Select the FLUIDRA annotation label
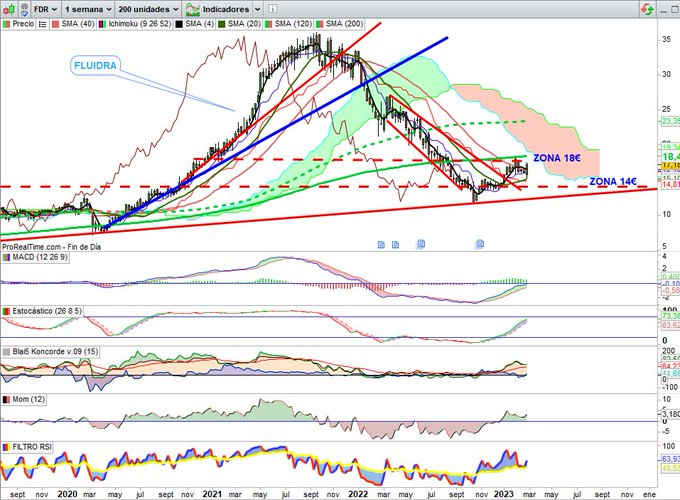The height and width of the screenshot is (500, 680). point(95,65)
